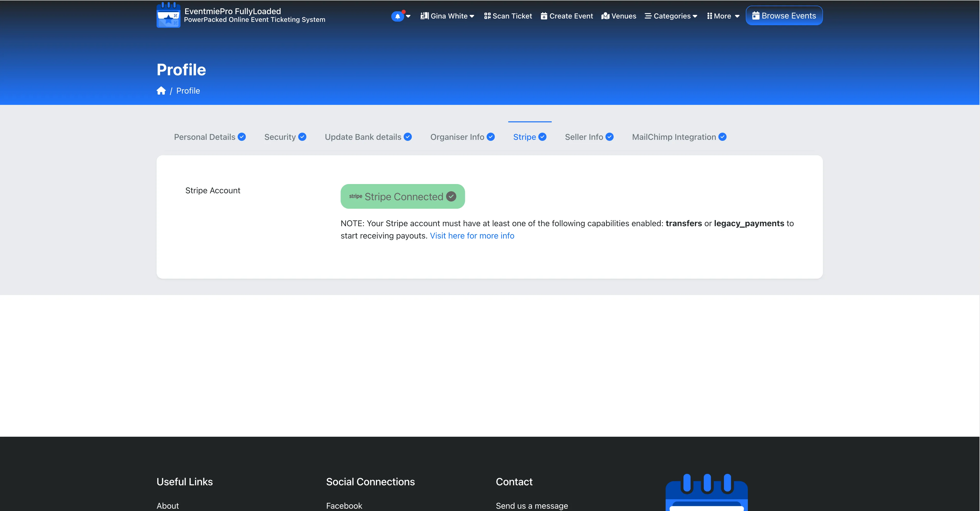Open the notification bell
The width and height of the screenshot is (980, 511).
397,16
